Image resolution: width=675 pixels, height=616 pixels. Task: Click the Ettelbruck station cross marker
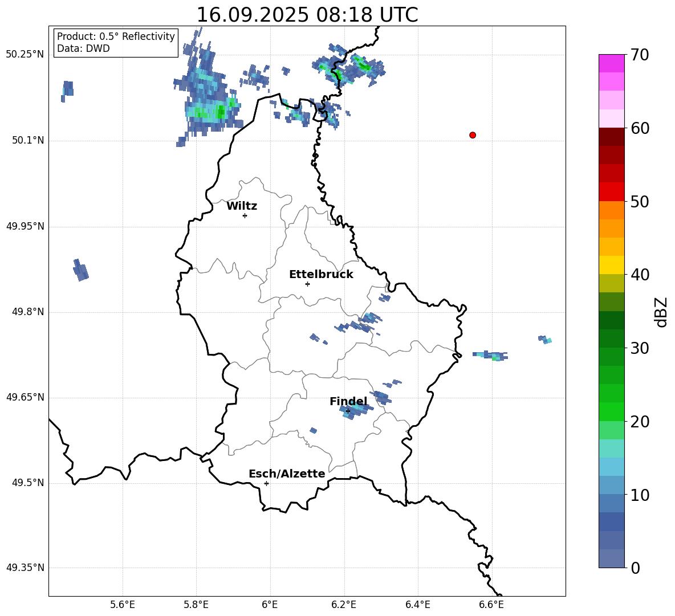tap(307, 284)
